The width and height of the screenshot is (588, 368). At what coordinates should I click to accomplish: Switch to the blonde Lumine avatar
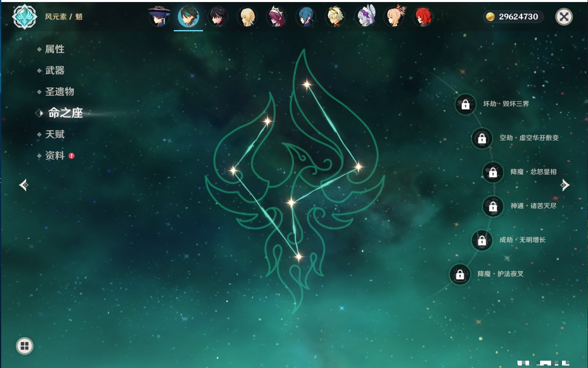pyautogui.click(x=247, y=17)
